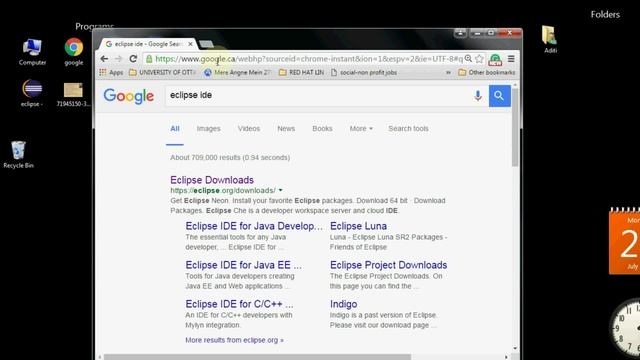Viewport: 640px width, 360px height.
Task: Open Eclipse IDE for C/C++ link
Action: [239, 304]
